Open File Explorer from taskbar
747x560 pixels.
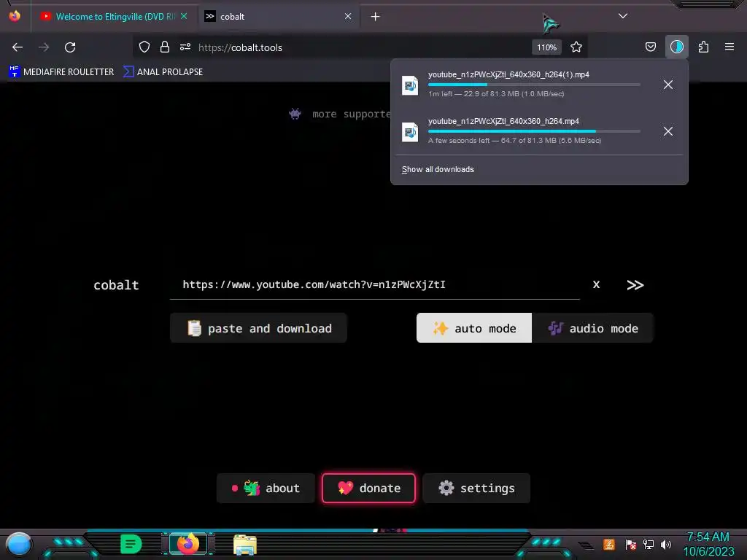coord(245,545)
